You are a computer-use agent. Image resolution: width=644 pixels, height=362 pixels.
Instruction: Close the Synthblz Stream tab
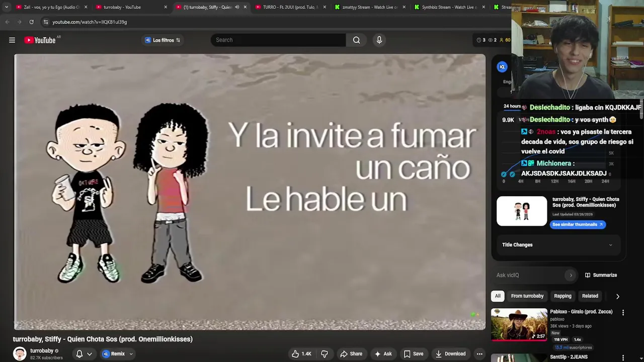pyautogui.click(x=484, y=7)
